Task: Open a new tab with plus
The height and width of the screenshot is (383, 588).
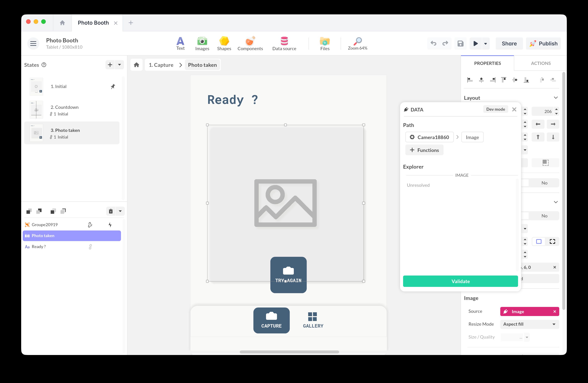Action: [x=131, y=23]
